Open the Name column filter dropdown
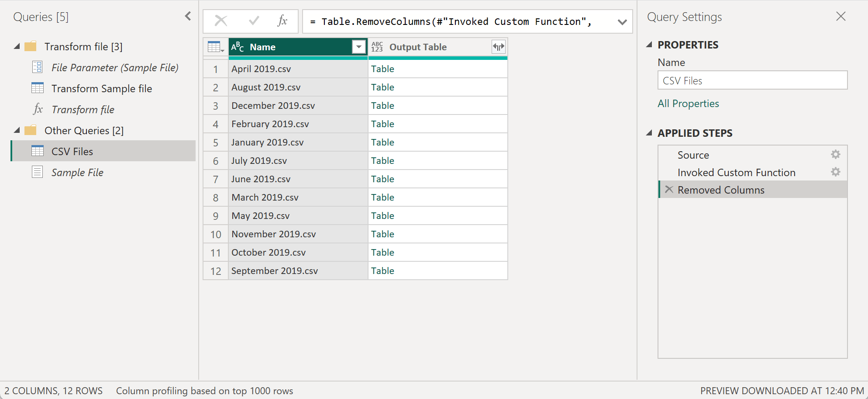 click(359, 47)
